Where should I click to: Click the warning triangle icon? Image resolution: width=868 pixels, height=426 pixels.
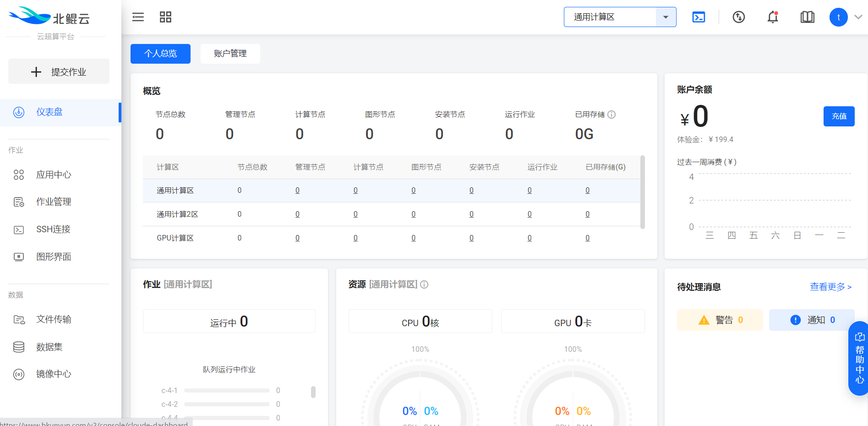(704, 320)
